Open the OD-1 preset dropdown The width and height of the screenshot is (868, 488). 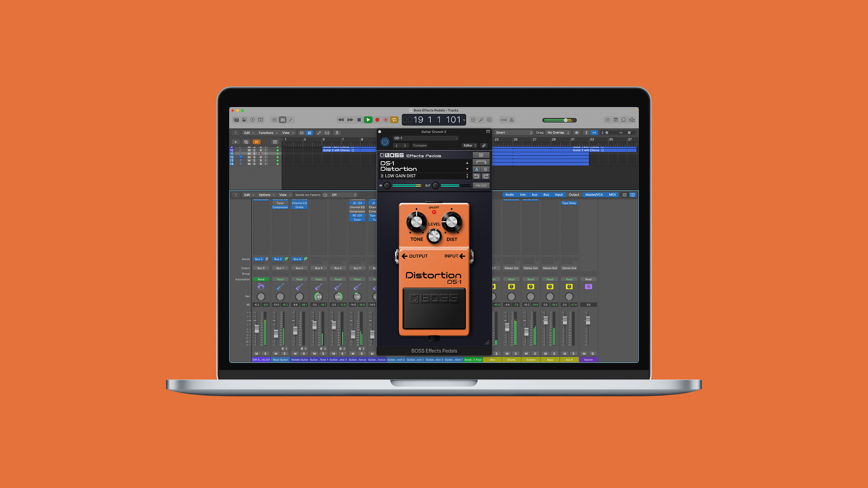pos(426,138)
